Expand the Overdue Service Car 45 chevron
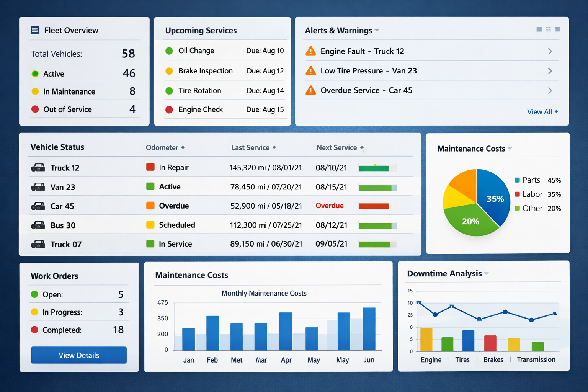Screen dimensions: 588x392 [550, 91]
